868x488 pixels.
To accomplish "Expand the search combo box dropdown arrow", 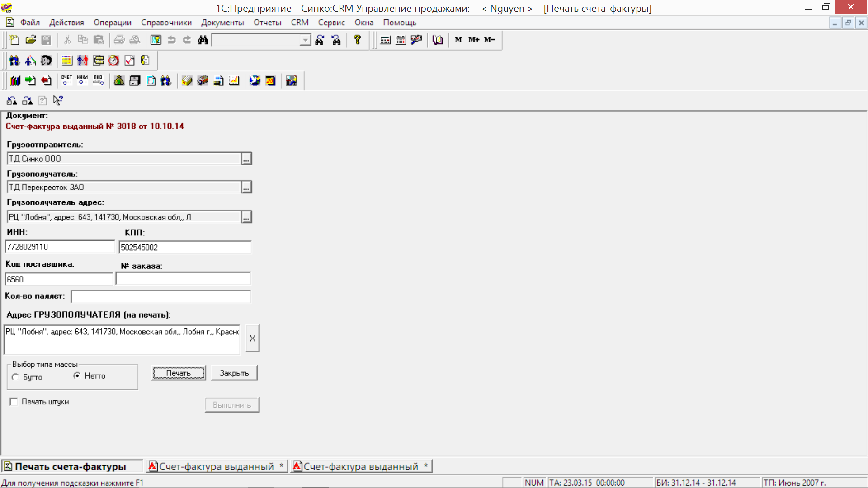I will tap(305, 40).
